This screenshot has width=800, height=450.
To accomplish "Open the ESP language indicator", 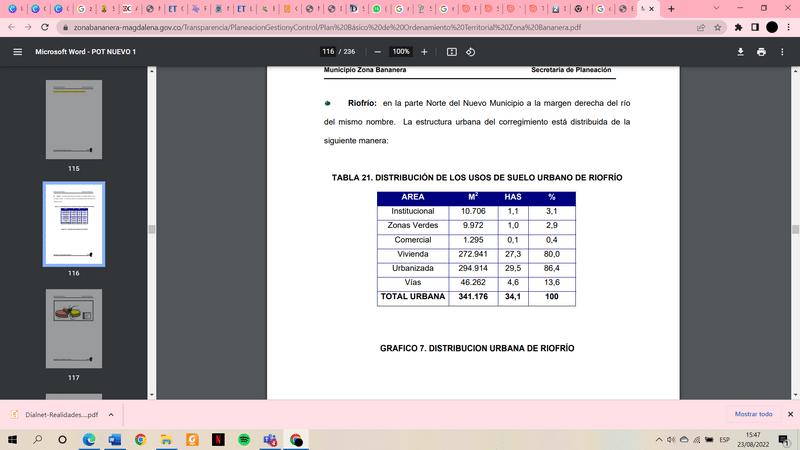I will click(x=724, y=440).
